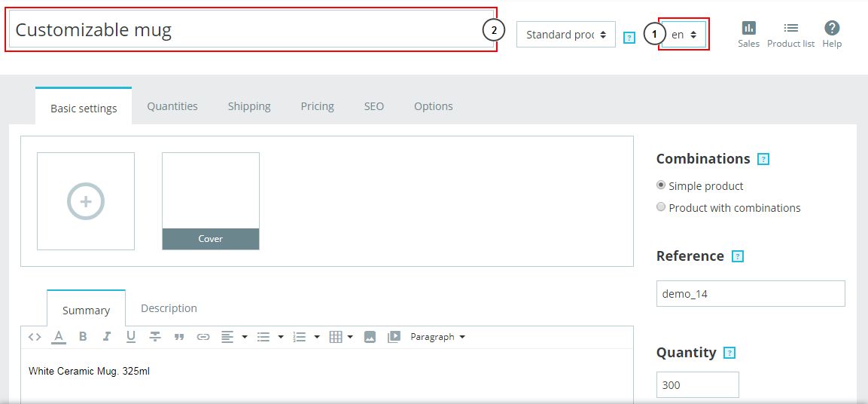868x404 pixels.
Task: Apply bold formatting in Summary editor
Action: click(83, 337)
